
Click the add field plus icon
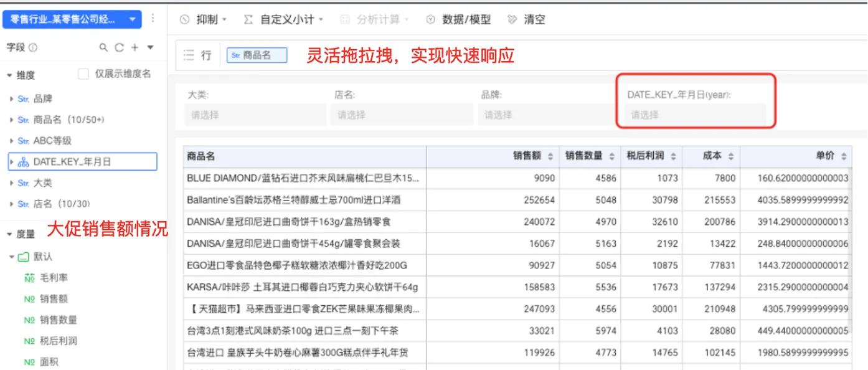pyautogui.click(x=134, y=47)
